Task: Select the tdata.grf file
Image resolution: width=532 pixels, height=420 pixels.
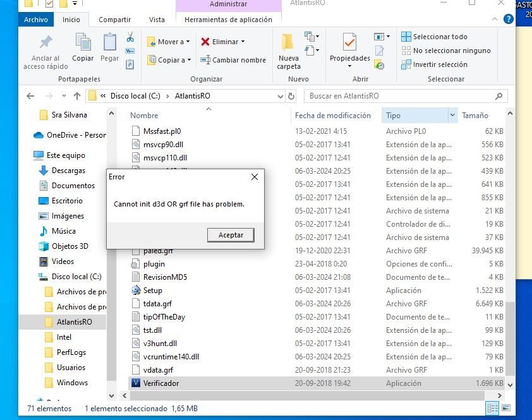Action: [157, 304]
